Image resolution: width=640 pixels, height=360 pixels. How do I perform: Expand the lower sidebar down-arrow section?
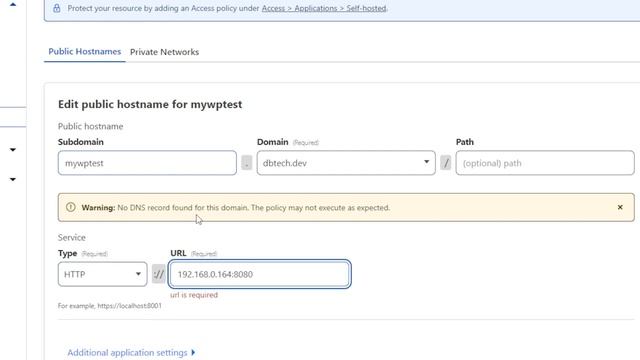click(13, 179)
